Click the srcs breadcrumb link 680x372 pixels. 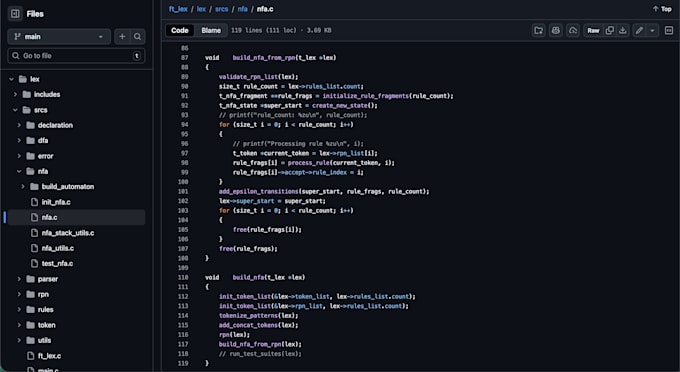tap(222, 9)
